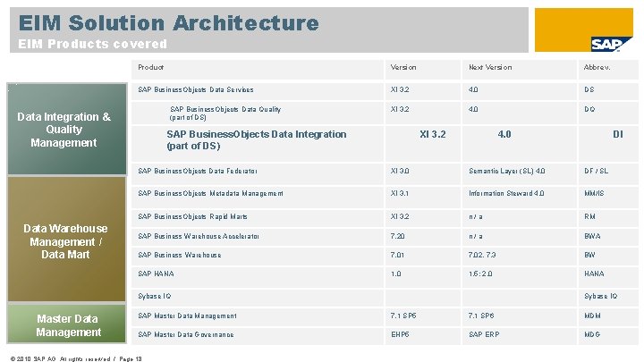Click the Abbrev. column header
Image resolution: width=644 pixels, height=362 pixels.
pyautogui.click(x=597, y=67)
